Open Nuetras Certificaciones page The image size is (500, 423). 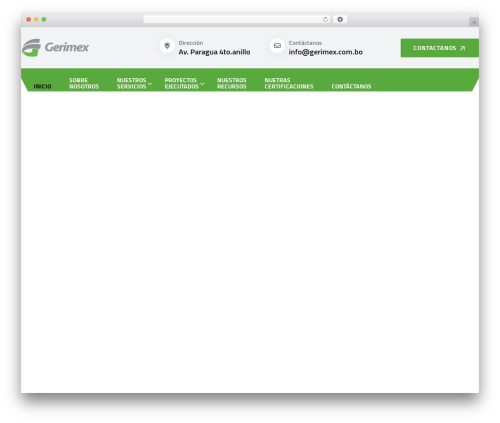[x=289, y=83]
